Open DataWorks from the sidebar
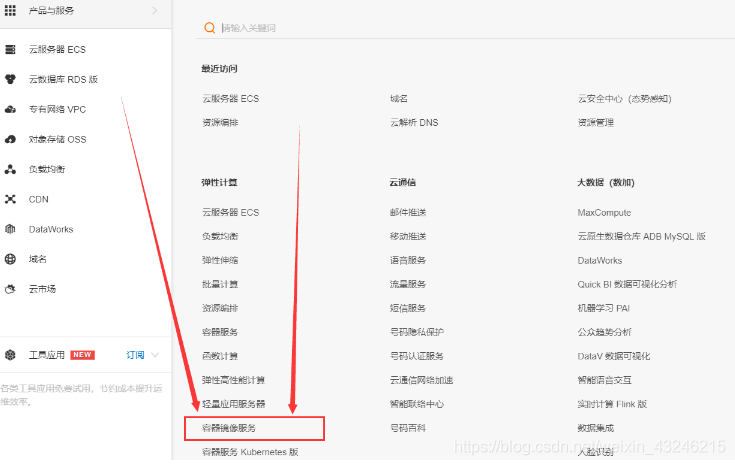735x465 pixels. pyautogui.click(x=51, y=229)
